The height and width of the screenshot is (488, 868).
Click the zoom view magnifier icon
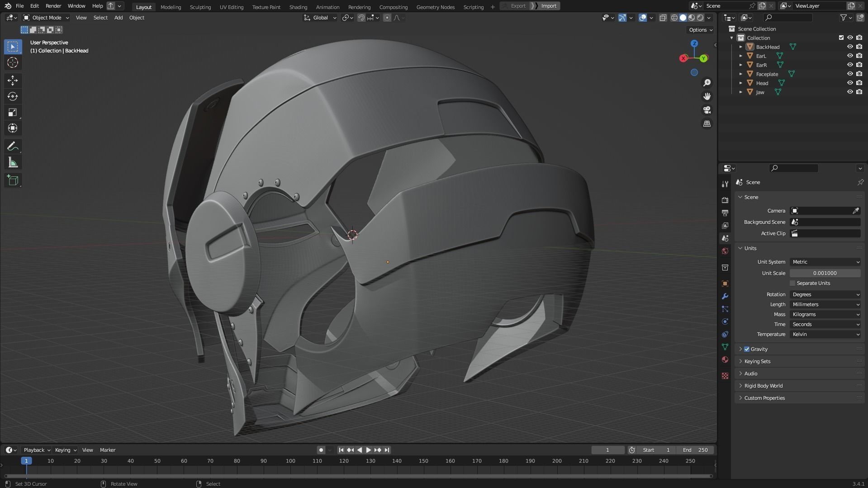click(x=707, y=83)
